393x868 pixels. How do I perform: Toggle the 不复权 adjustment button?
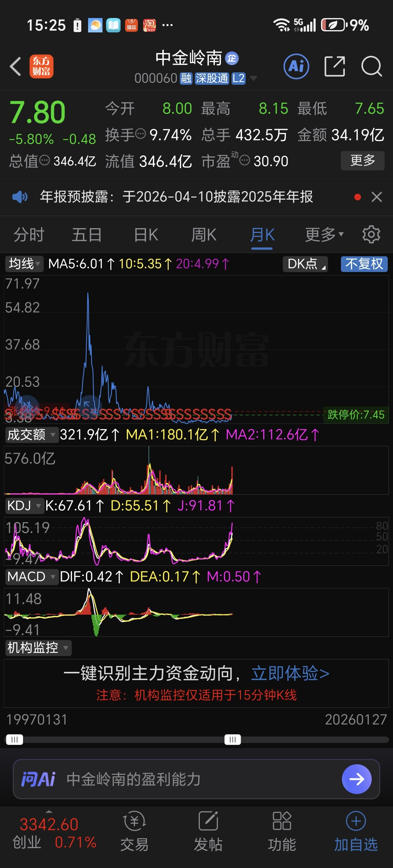pos(364,264)
